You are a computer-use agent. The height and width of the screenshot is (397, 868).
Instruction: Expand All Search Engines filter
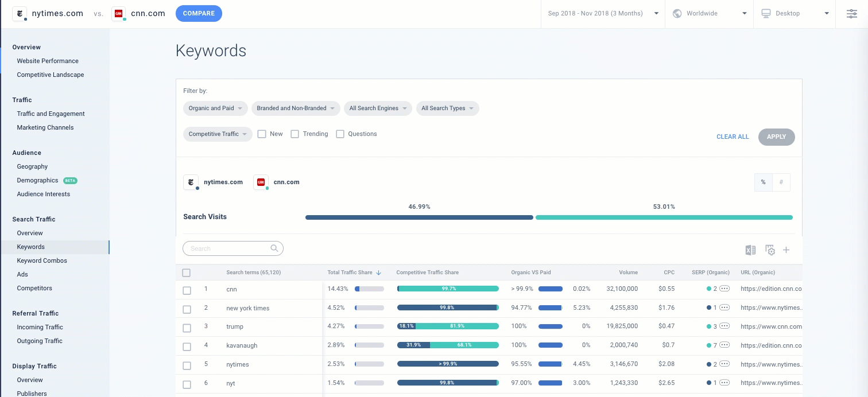(378, 108)
